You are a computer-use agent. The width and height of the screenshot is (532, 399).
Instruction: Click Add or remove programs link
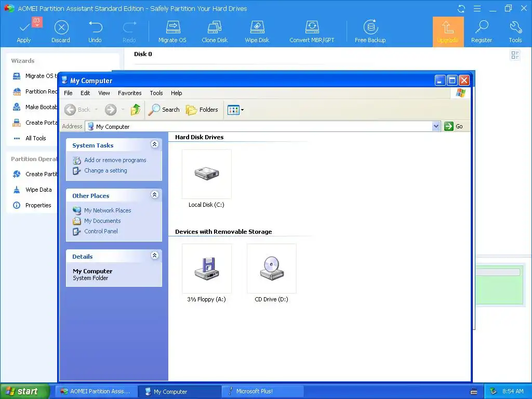115,160
